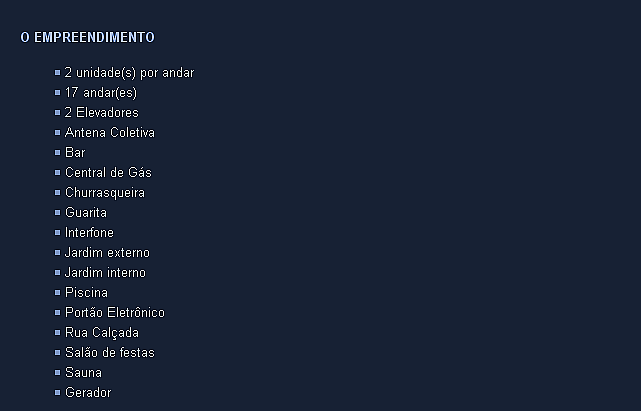The height and width of the screenshot is (411, 641).
Task: Click the Guarita item
Action: click(85, 213)
